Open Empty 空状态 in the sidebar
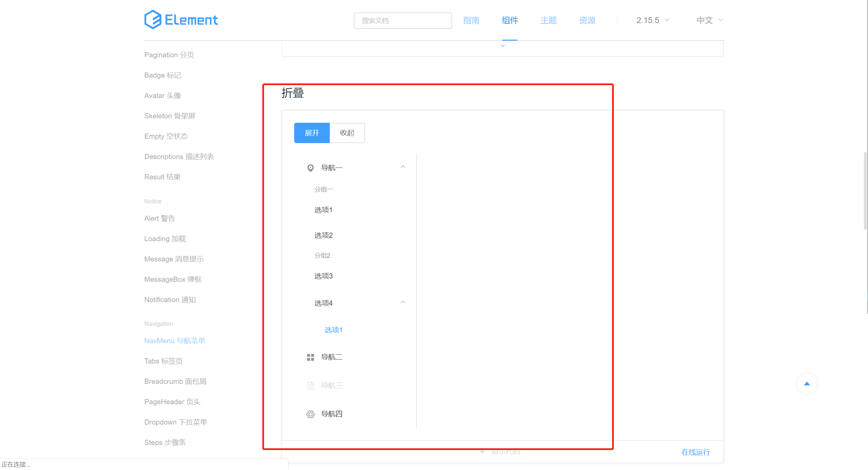 point(166,136)
